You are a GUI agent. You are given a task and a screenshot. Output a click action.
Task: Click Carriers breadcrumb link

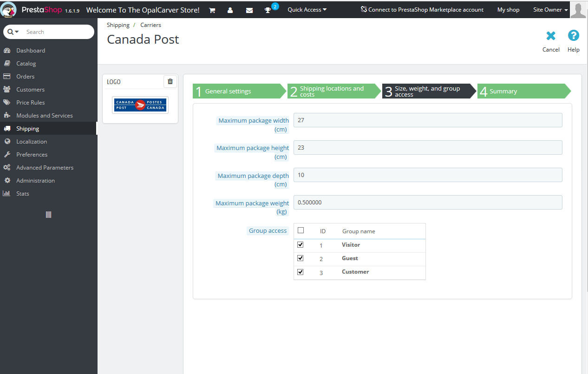coord(151,25)
